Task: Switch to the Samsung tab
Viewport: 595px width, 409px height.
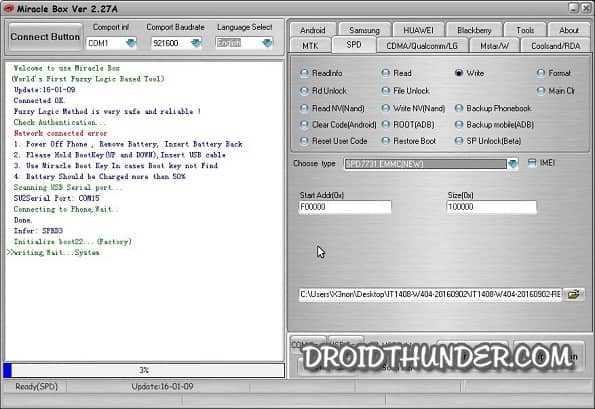Action: [x=364, y=30]
